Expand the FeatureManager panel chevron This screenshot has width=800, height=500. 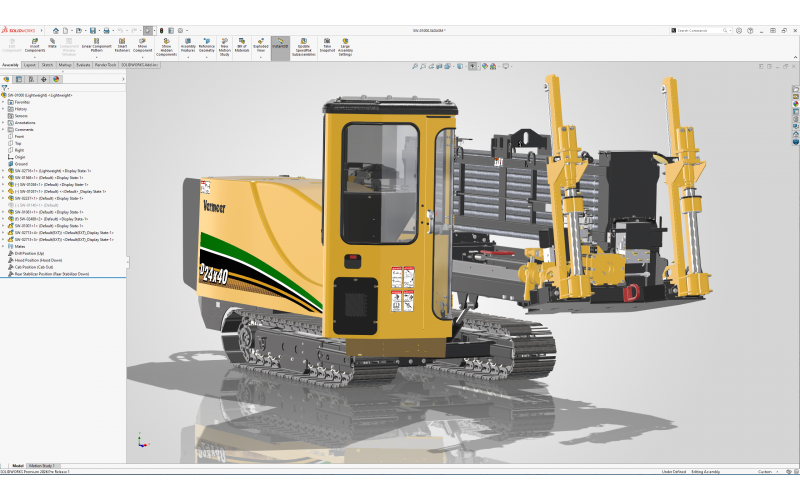(123, 79)
